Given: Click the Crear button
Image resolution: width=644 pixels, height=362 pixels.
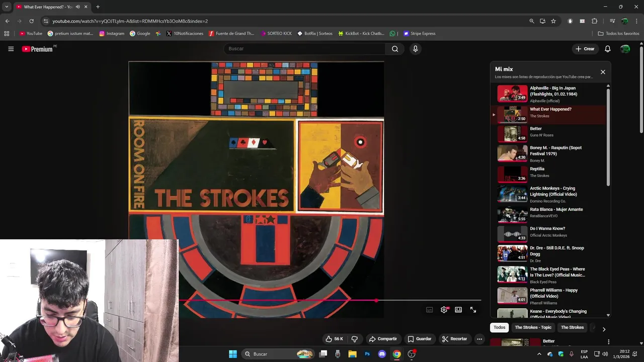Looking at the screenshot, I should (585, 49).
